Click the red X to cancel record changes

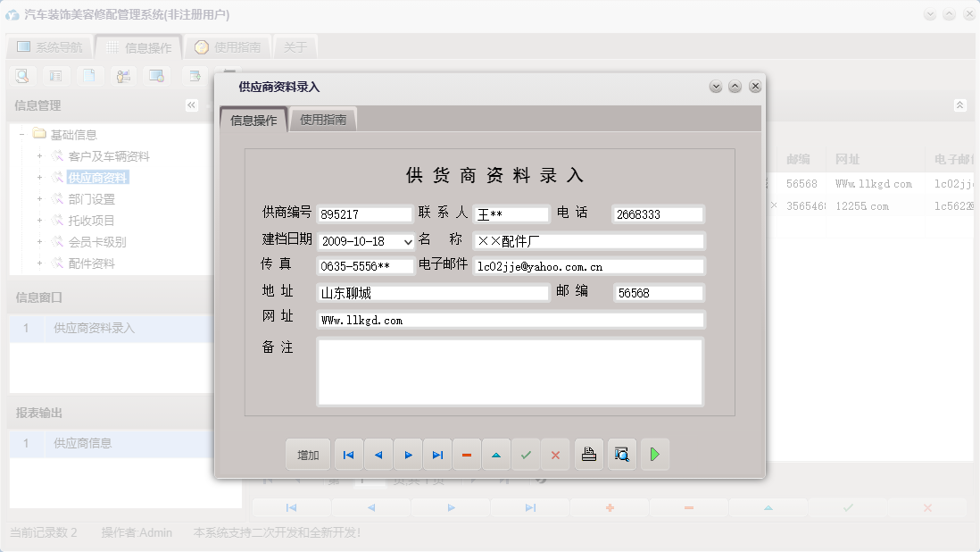[555, 455]
